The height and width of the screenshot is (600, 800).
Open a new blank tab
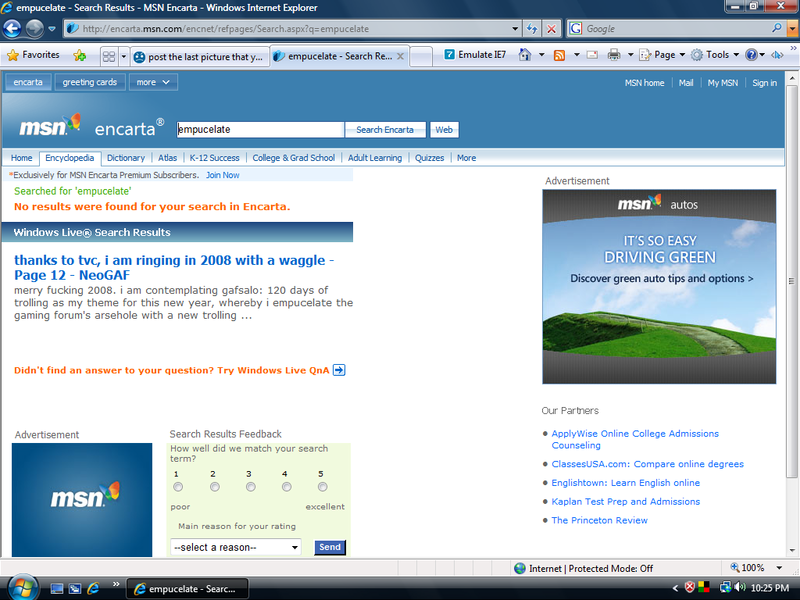click(421, 57)
